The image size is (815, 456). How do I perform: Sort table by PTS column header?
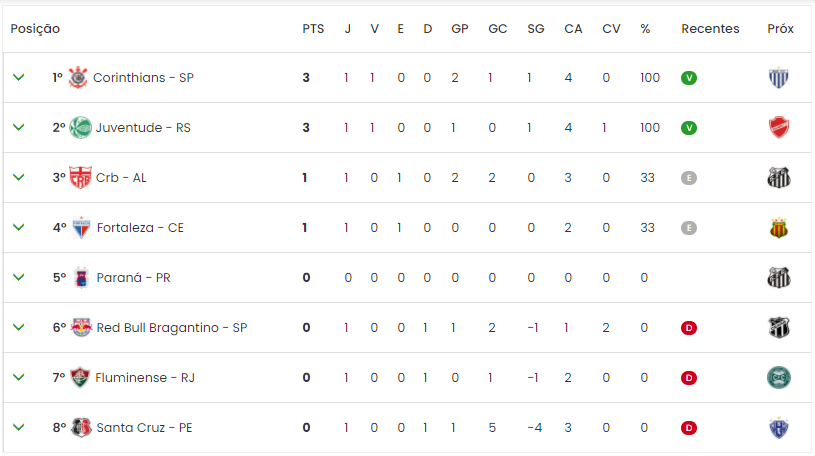313,29
